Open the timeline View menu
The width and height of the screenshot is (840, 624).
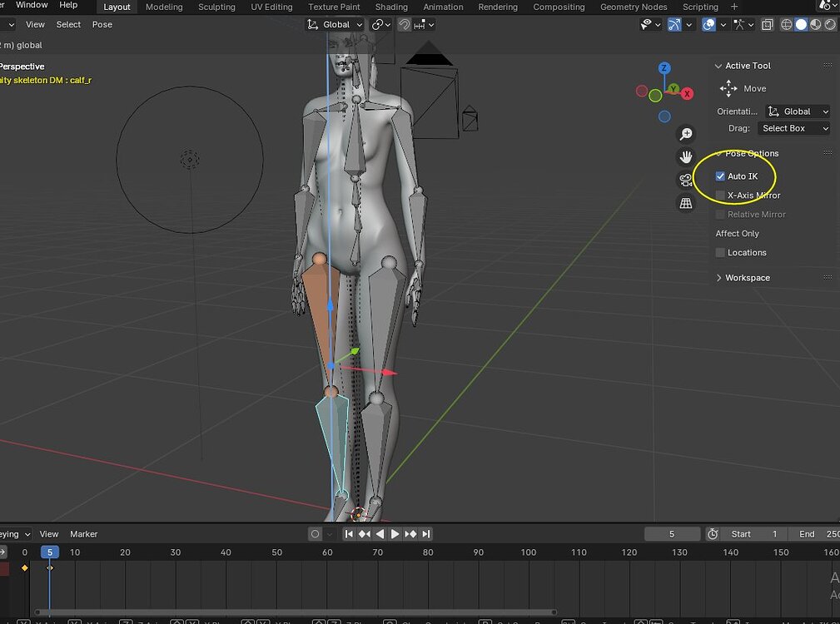[49, 534]
